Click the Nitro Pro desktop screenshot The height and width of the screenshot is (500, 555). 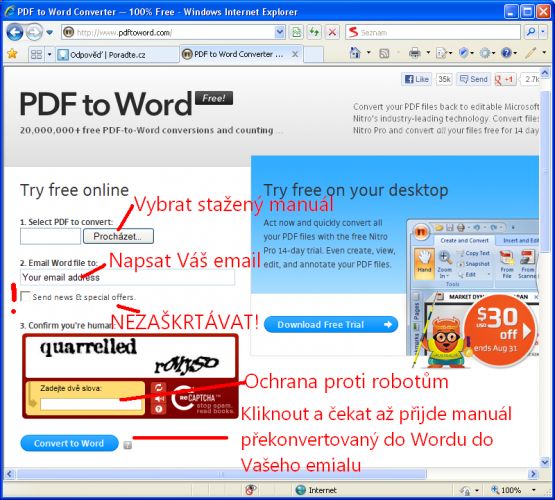tap(473, 287)
